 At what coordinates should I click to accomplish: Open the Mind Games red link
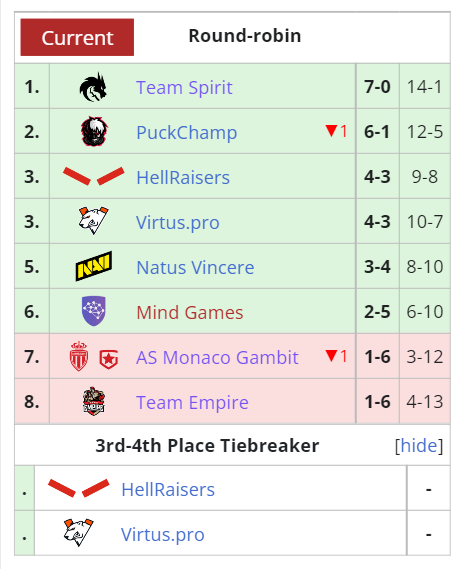pyautogui.click(x=190, y=312)
